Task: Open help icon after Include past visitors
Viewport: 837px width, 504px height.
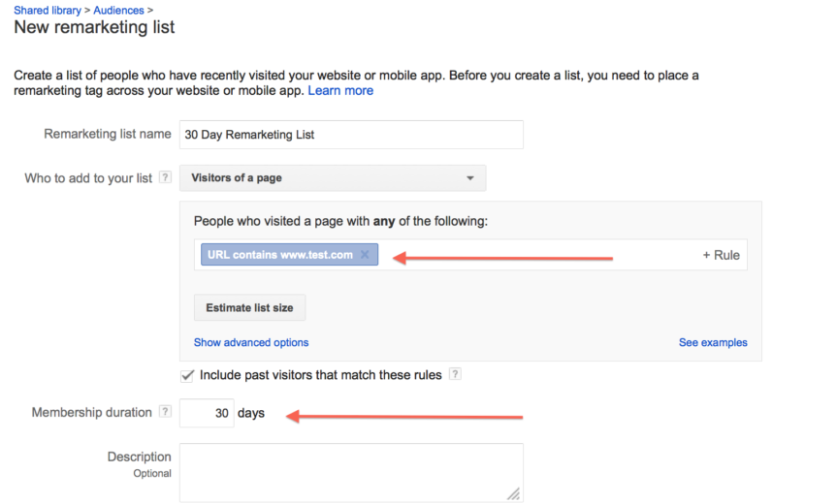Action: pyautogui.click(x=455, y=374)
